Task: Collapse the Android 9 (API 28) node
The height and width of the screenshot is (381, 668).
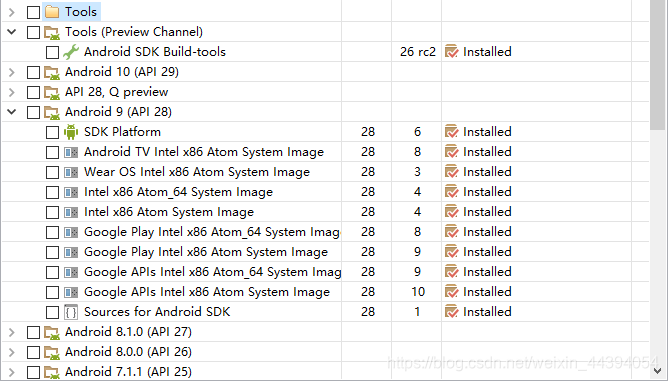Action: [12, 112]
